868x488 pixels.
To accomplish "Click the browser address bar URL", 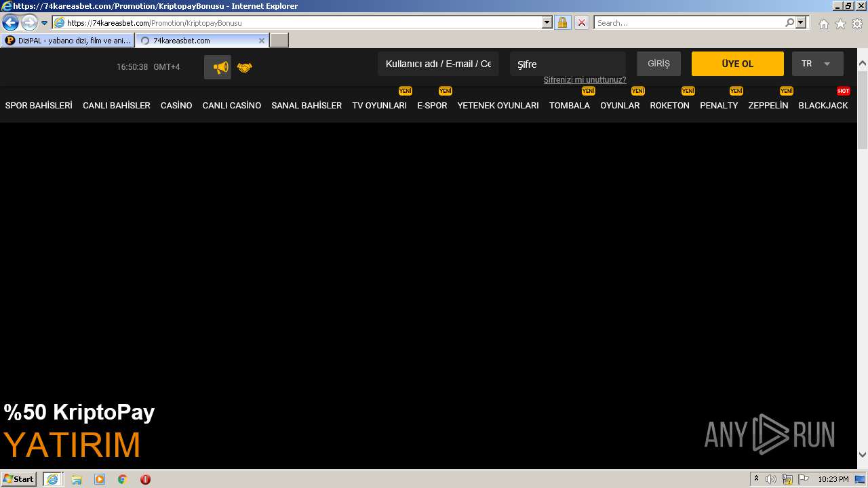I will 304,22.
